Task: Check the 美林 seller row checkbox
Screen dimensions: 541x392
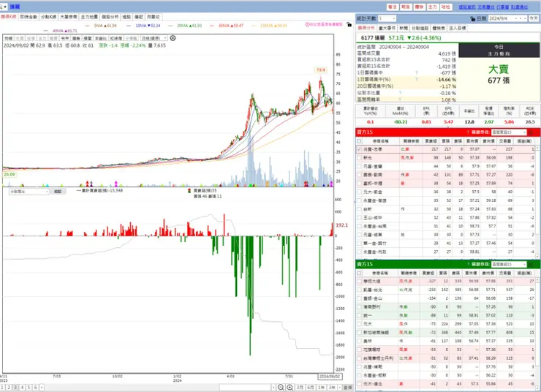Action: point(359,341)
